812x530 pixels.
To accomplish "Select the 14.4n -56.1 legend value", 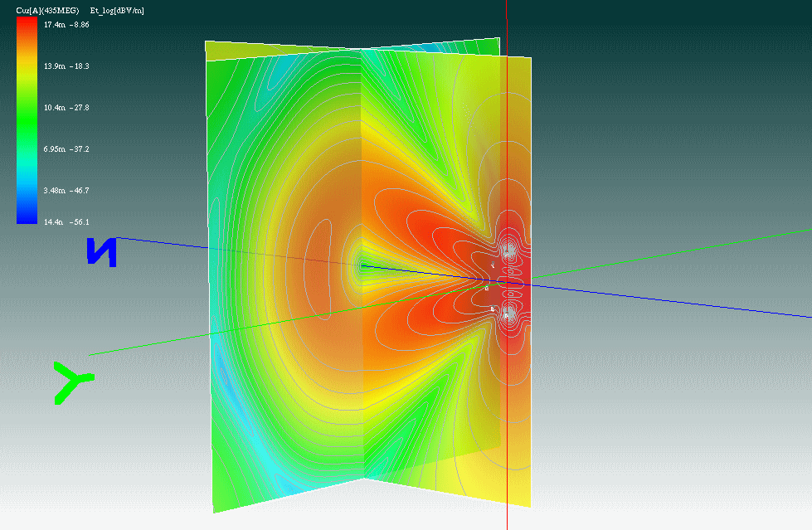I will (x=66, y=222).
